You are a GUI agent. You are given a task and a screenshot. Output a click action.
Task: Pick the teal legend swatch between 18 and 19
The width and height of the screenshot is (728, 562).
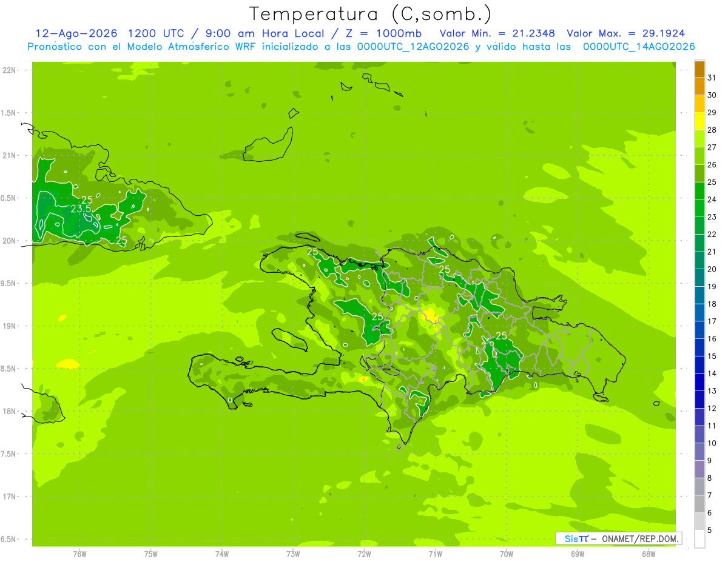[699, 295]
